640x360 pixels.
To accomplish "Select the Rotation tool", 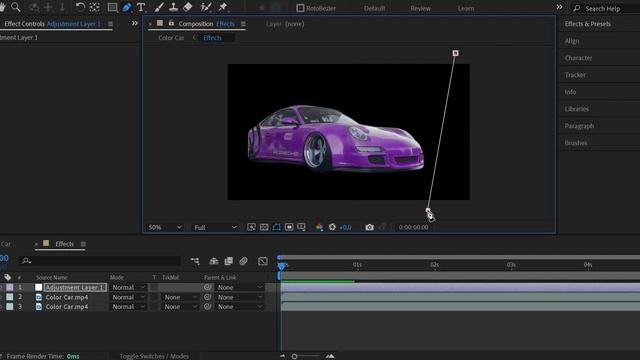I will click(x=80, y=7).
